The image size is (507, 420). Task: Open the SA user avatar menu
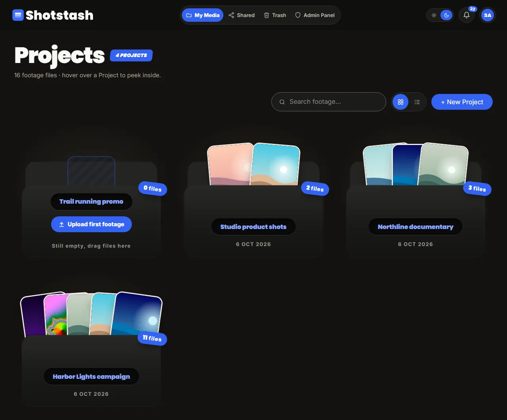point(488,15)
